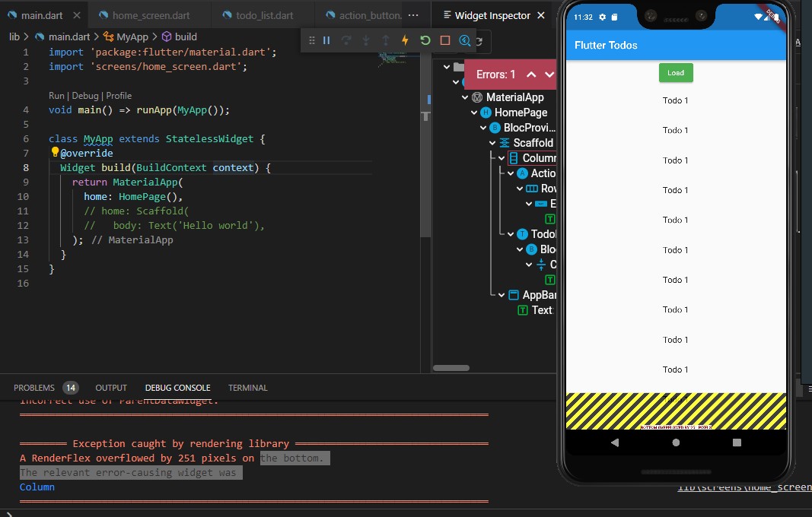The width and height of the screenshot is (812, 517).
Task: Grab the debug toolbar drag handle
Action: tap(312, 40)
